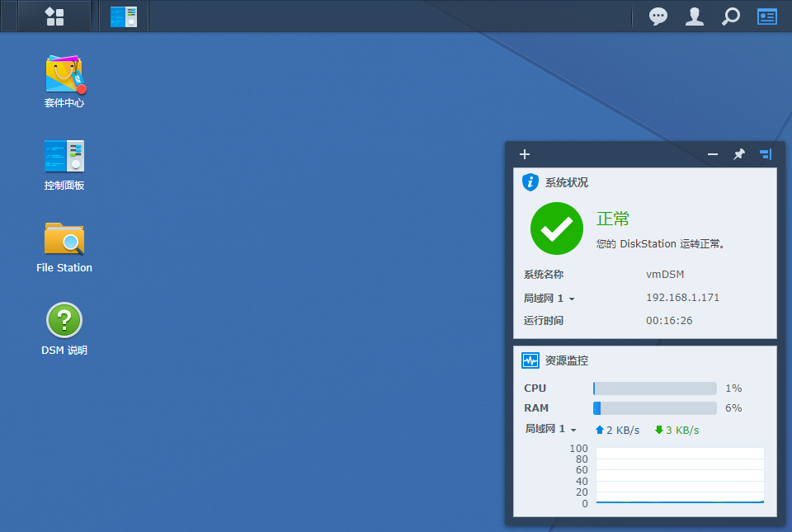Click the 系统状况 widget title
792x532 pixels.
[566, 182]
